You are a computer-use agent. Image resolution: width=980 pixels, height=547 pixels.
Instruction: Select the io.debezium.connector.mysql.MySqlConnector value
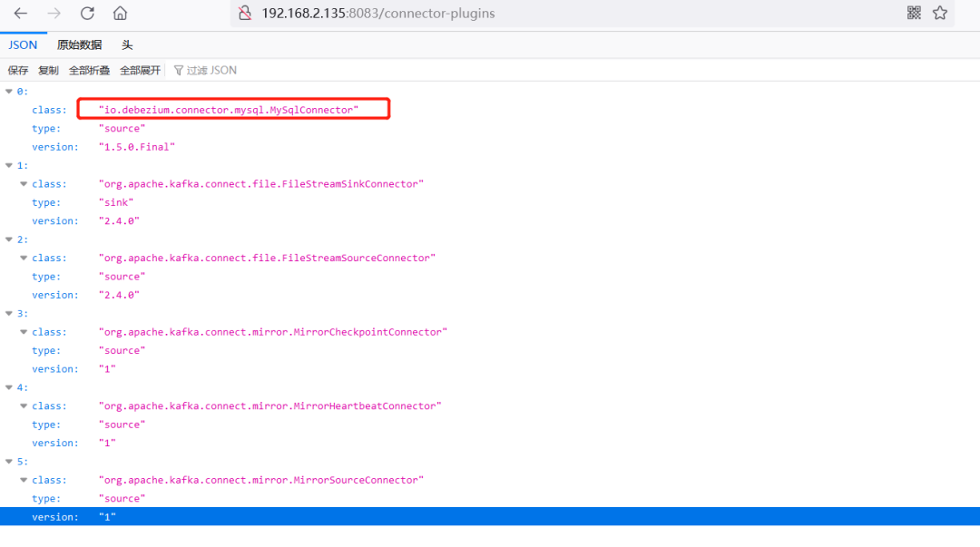tap(229, 110)
